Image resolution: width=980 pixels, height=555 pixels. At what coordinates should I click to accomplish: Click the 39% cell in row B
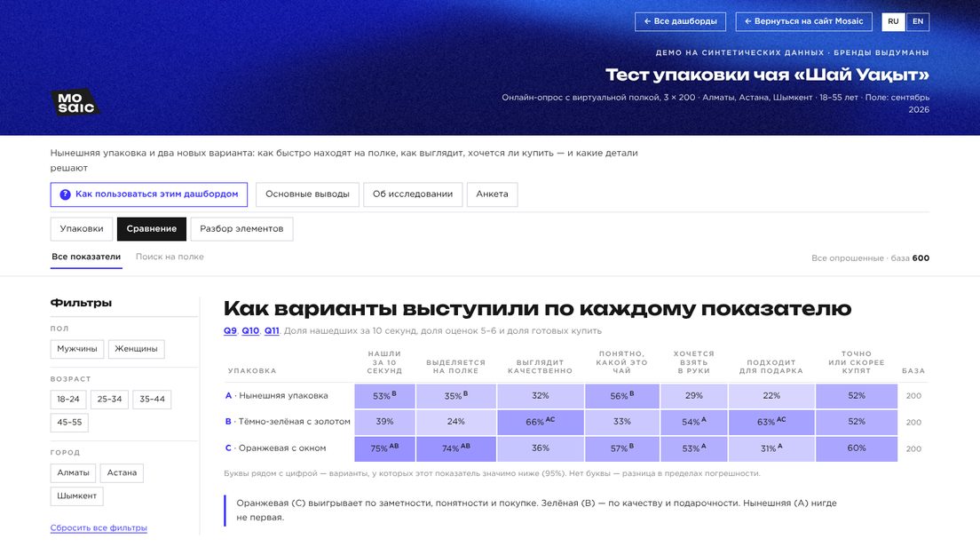(384, 423)
